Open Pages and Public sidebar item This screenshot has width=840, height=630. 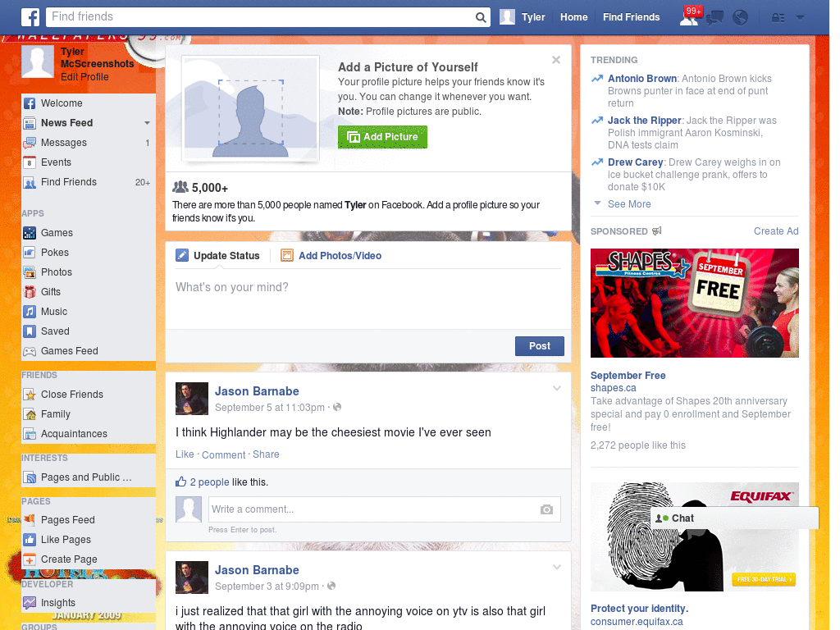(89, 477)
